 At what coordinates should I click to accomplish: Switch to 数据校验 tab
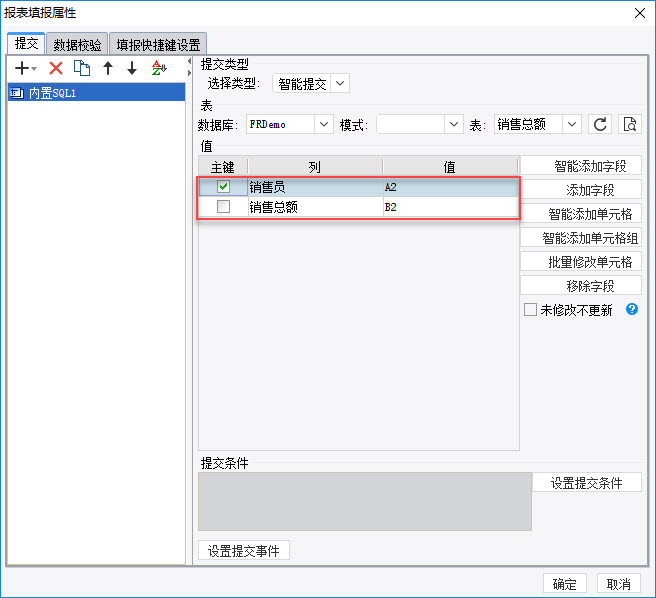(77, 44)
